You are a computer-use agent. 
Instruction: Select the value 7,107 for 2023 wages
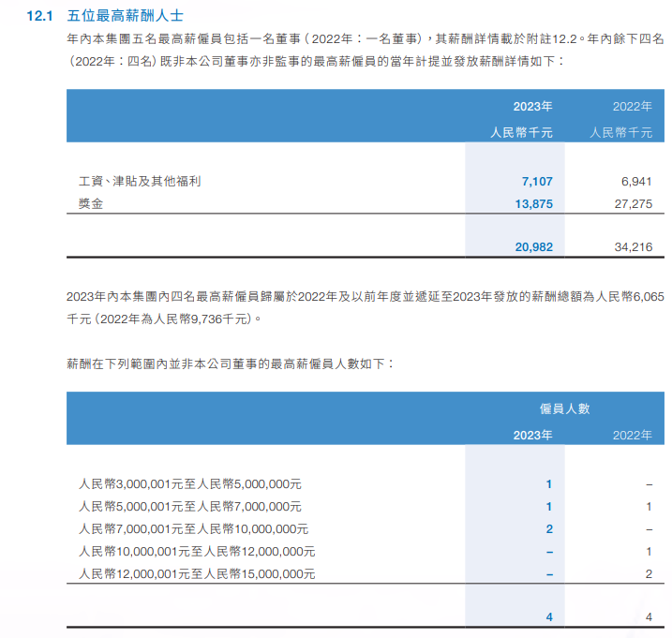(537, 182)
